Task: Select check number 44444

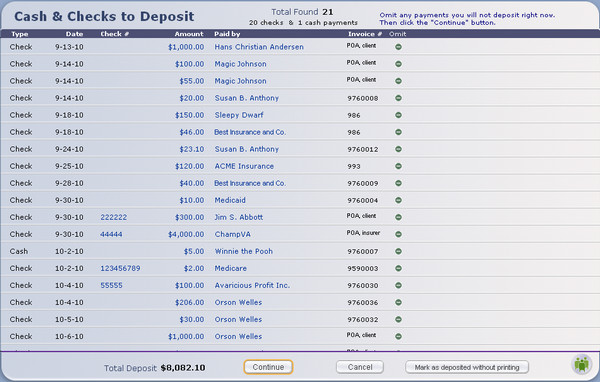Action: click(x=111, y=234)
